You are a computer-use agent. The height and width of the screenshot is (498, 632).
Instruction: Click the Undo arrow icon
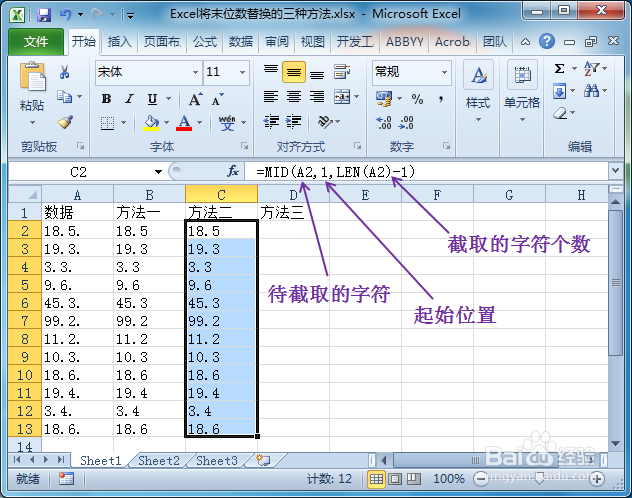tap(65, 15)
